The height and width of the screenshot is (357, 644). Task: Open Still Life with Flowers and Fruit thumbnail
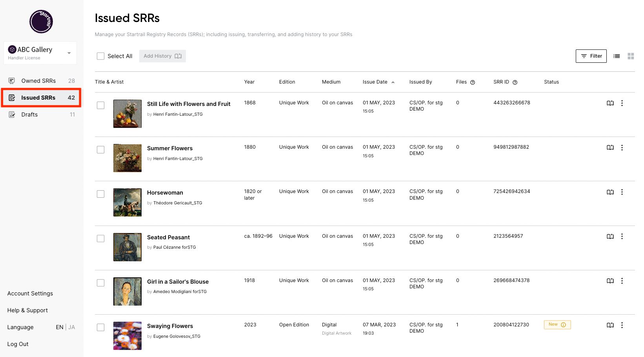pyautogui.click(x=127, y=114)
